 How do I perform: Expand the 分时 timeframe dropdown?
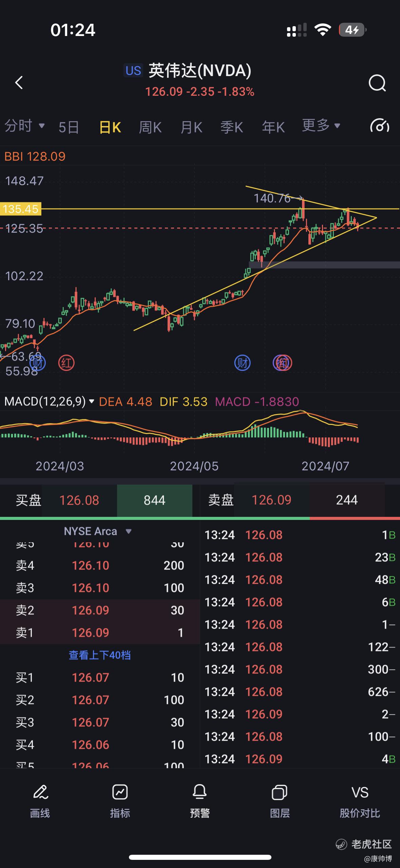point(24,126)
